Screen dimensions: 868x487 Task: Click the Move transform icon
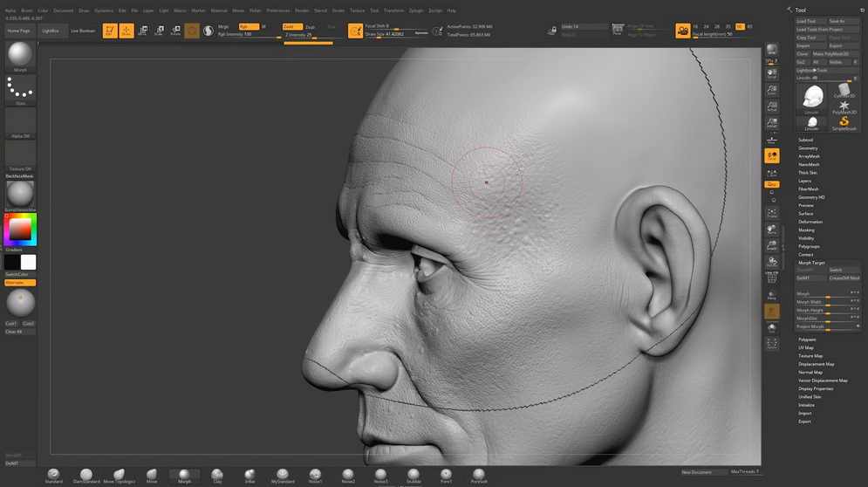[x=143, y=31]
